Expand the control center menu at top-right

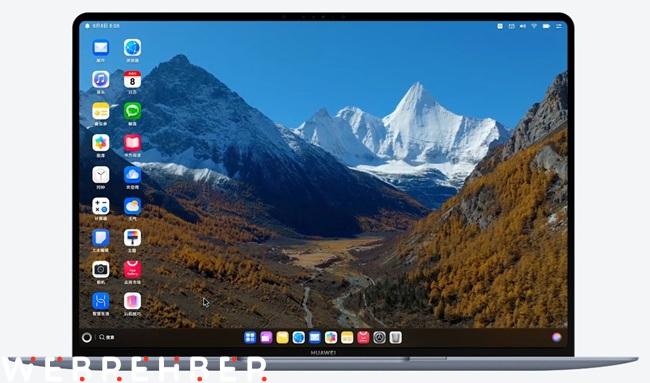(x=558, y=26)
